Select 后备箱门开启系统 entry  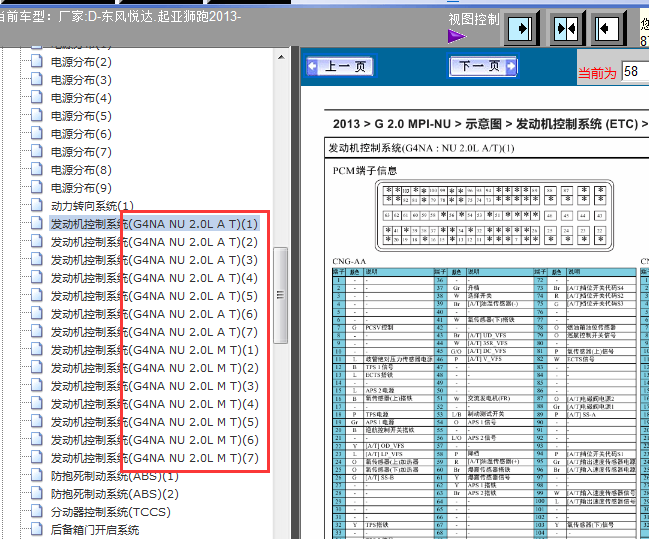pyautogui.click(x=95, y=530)
